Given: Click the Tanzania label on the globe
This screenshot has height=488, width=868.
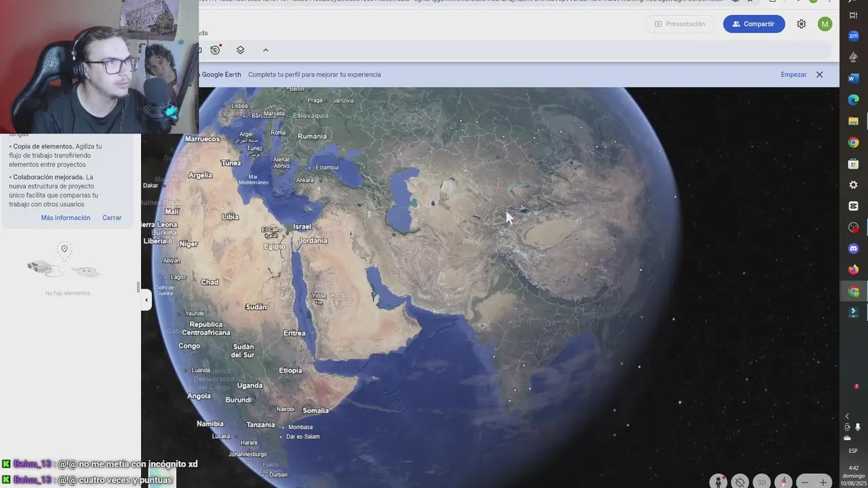Looking at the screenshot, I should click(260, 425).
